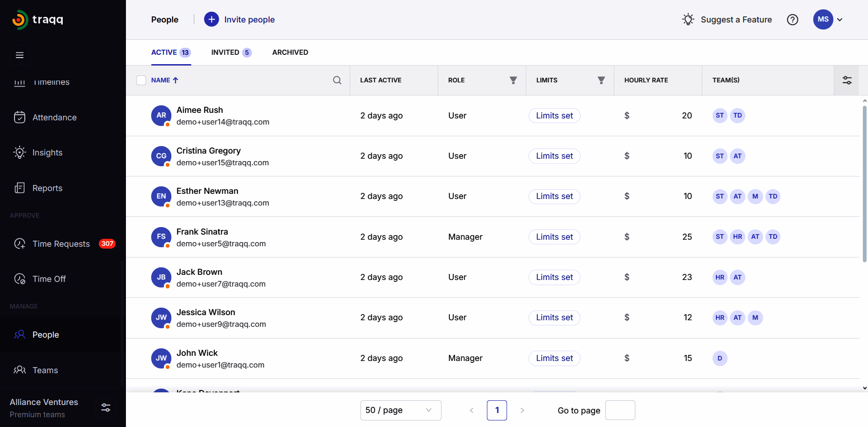Click the Go to page input field
Viewport: 868px width, 427px height.
620,410
